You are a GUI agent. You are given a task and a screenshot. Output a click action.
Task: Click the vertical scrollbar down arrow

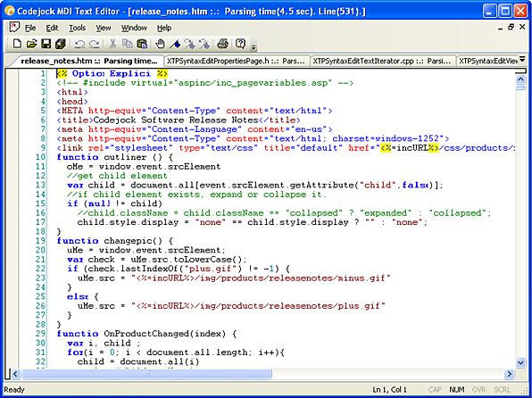tap(520, 362)
